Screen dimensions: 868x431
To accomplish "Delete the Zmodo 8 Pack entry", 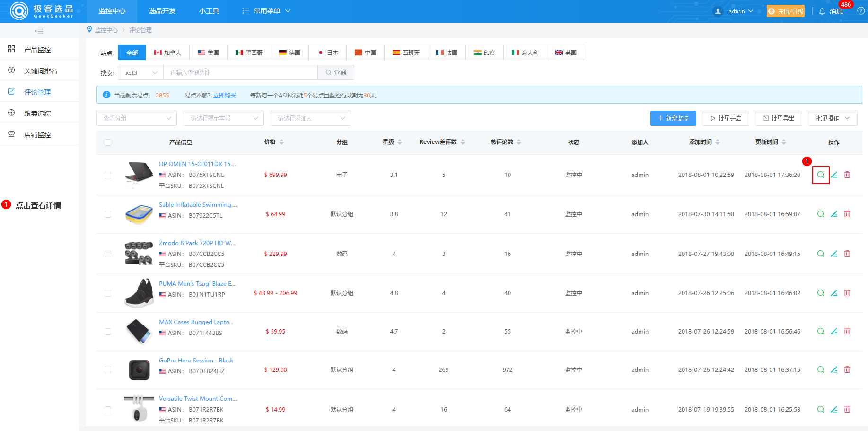I will coord(847,254).
